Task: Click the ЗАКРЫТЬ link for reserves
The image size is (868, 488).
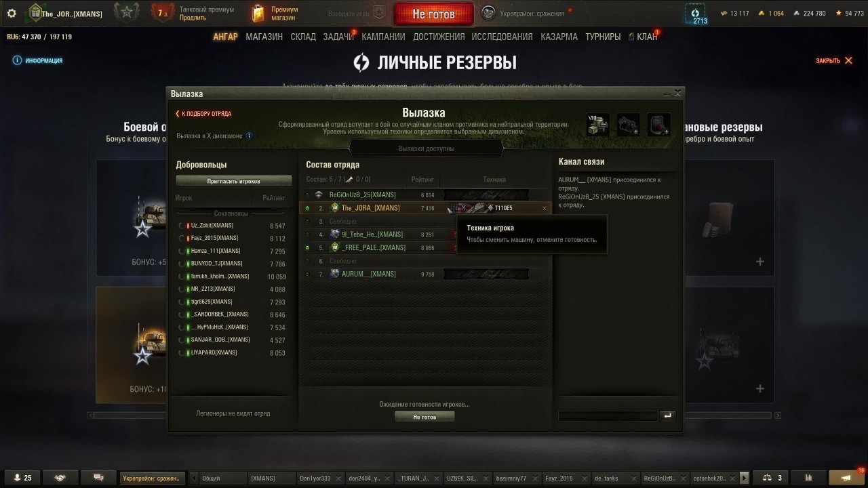Action: tap(834, 61)
